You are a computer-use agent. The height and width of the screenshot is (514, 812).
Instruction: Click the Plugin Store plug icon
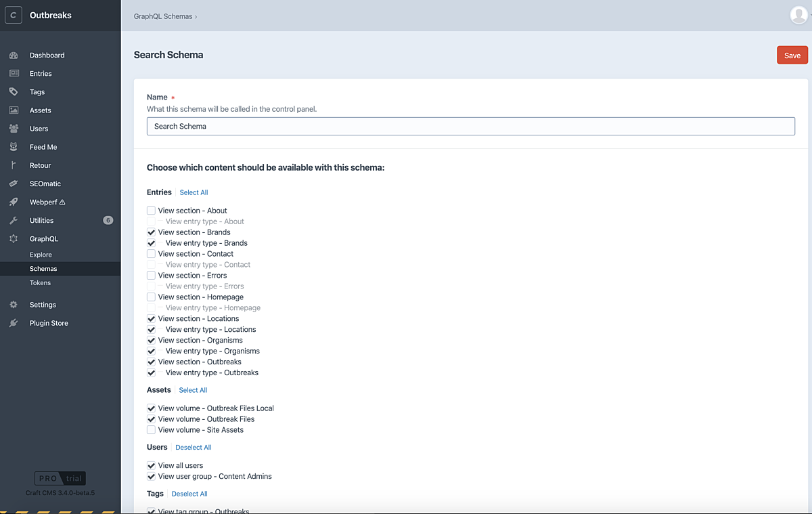[x=14, y=323]
